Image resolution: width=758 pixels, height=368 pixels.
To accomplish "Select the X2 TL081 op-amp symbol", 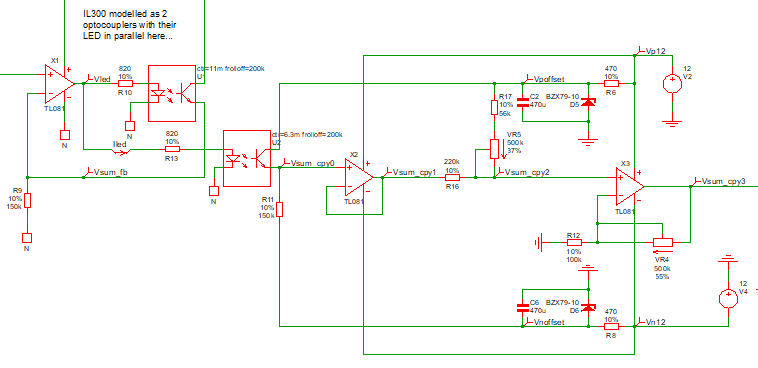I will tap(358, 177).
